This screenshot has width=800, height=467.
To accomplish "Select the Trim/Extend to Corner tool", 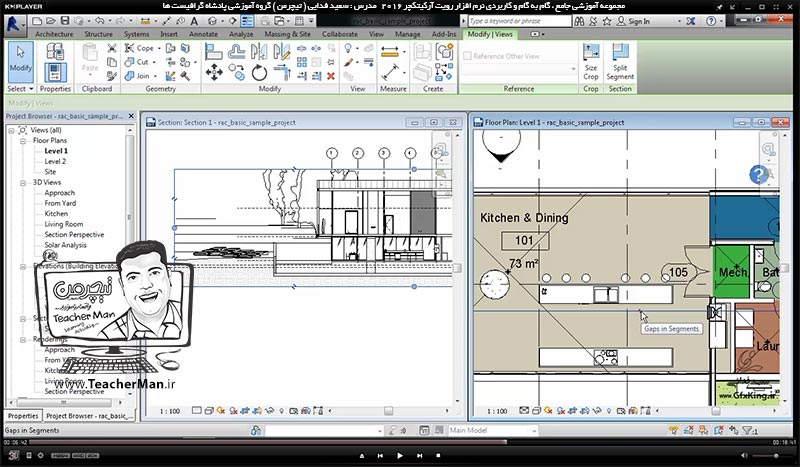I will [282, 72].
